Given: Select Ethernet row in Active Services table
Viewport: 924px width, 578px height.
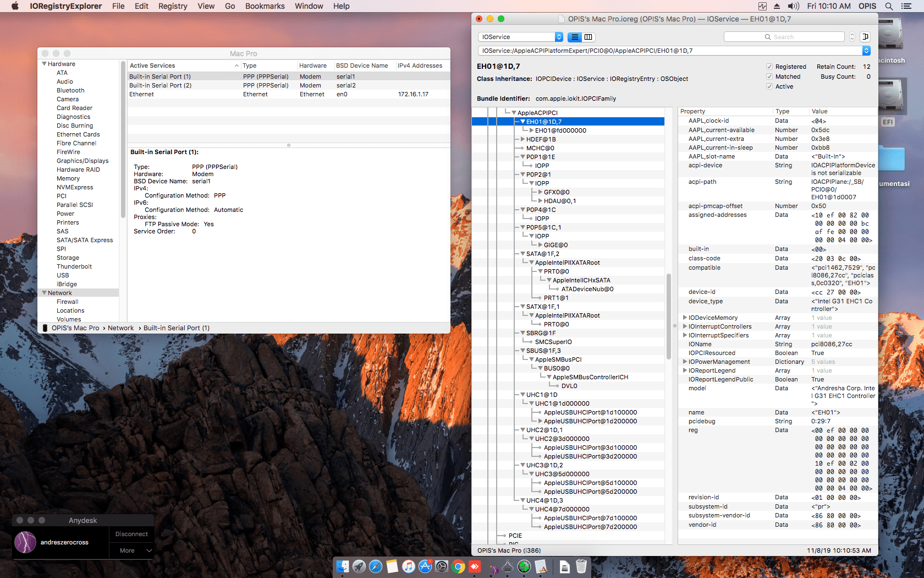Looking at the screenshot, I should point(289,94).
